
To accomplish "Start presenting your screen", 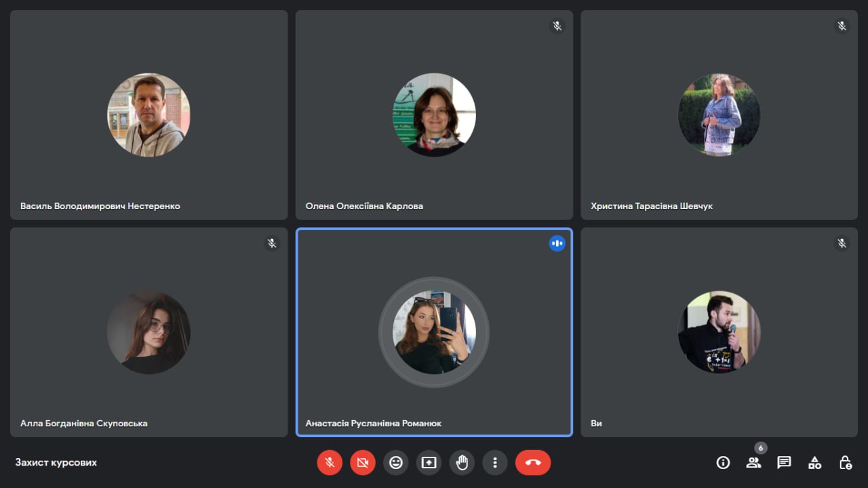I will pyautogui.click(x=429, y=463).
